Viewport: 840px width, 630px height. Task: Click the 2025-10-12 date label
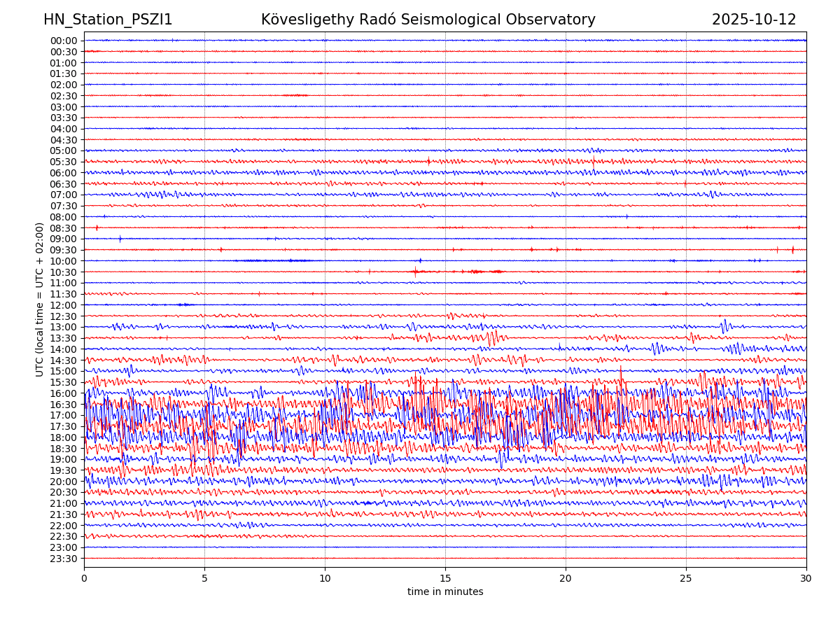click(754, 20)
